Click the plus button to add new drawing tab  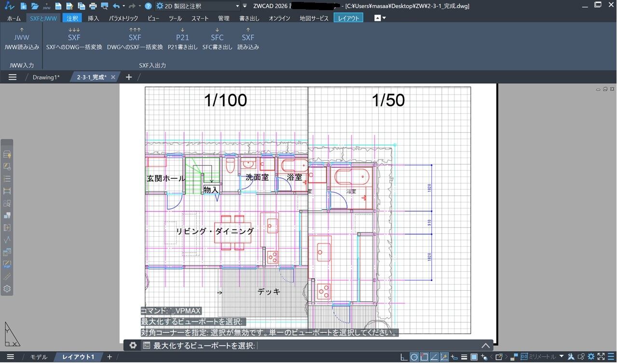129,77
